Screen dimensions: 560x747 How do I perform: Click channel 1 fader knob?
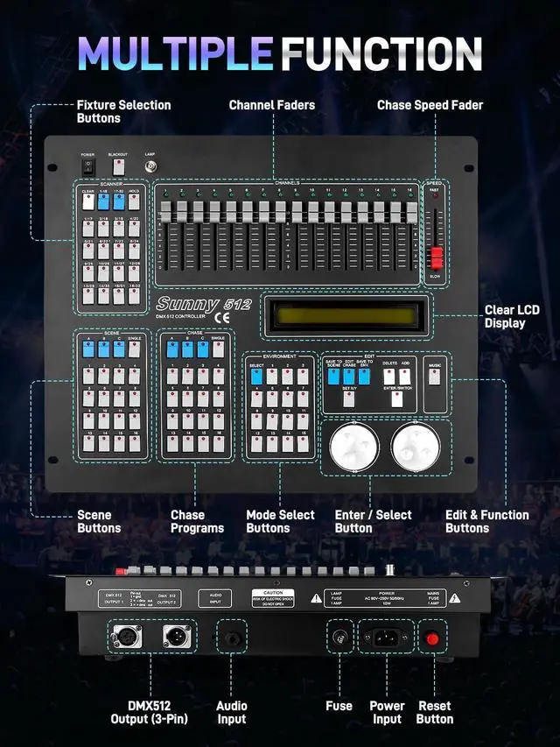pos(165,212)
